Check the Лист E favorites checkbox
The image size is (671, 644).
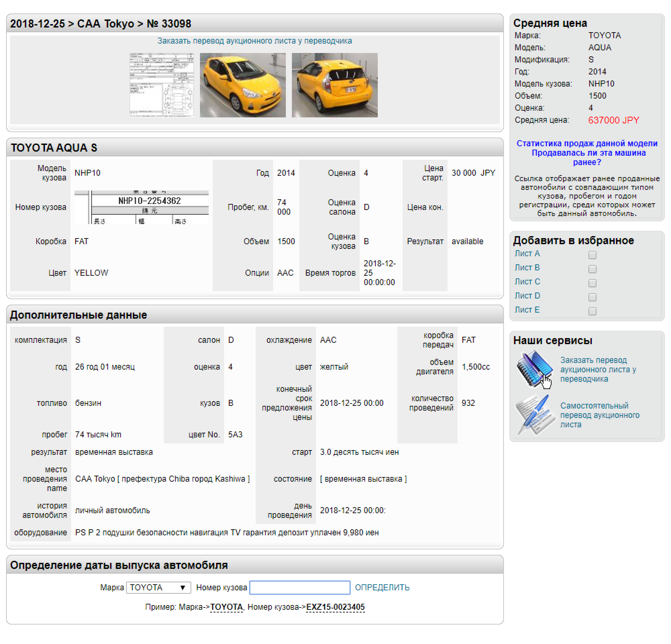point(592,311)
